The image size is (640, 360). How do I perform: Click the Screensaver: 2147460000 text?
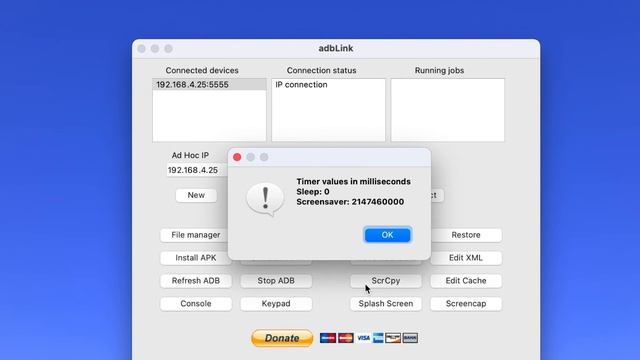[x=350, y=202]
